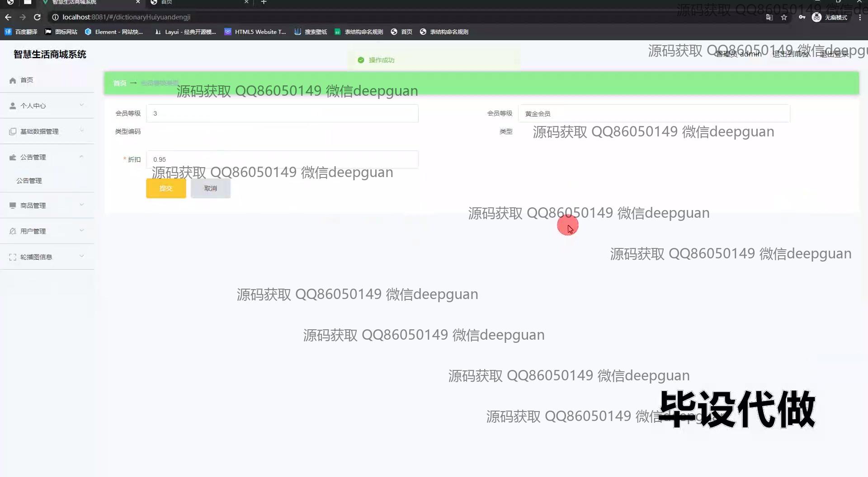Reload the page with the browser refresh icon
The height and width of the screenshot is (477, 868).
pos(38,17)
